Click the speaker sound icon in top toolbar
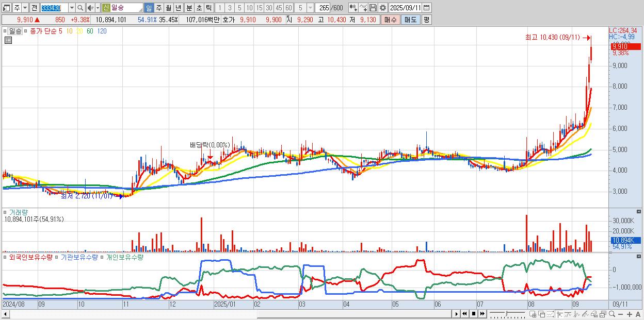Screen dimensions: 644x320 [x=90, y=8]
